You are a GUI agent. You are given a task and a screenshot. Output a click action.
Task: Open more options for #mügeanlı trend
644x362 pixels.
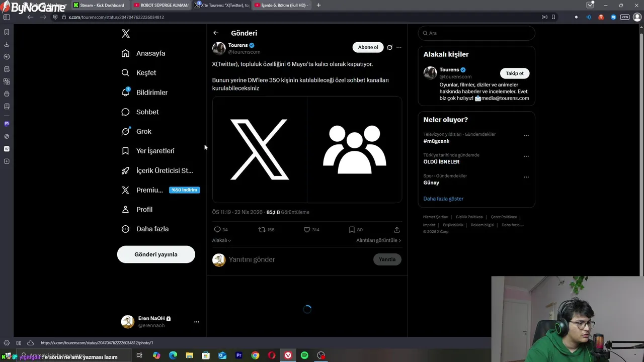coord(526,136)
